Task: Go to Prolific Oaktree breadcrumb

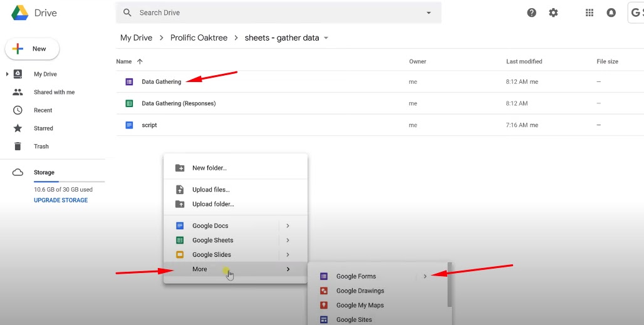Action: pyautogui.click(x=199, y=38)
